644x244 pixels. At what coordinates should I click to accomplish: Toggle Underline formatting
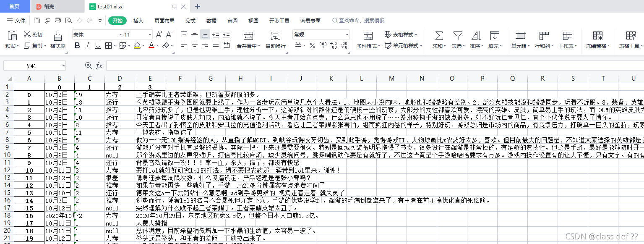[98, 45]
